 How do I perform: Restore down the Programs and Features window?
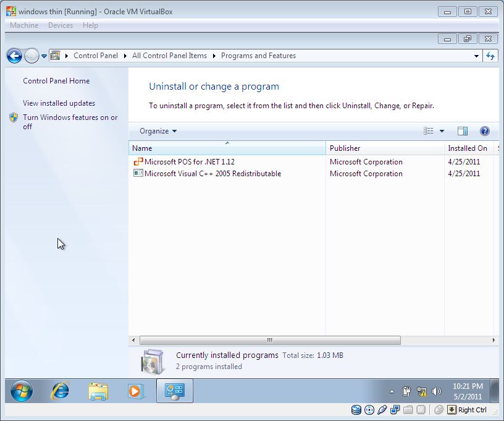tap(468, 39)
